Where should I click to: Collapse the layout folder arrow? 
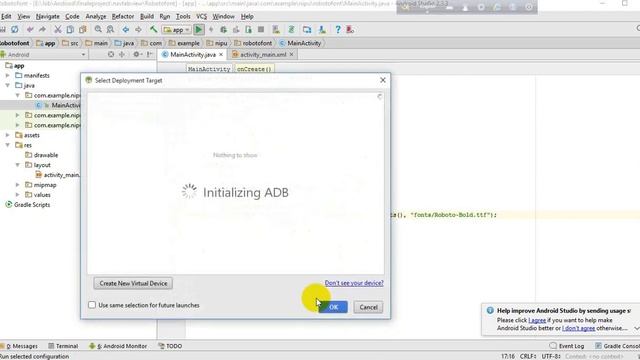pyautogui.click(x=18, y=165)
